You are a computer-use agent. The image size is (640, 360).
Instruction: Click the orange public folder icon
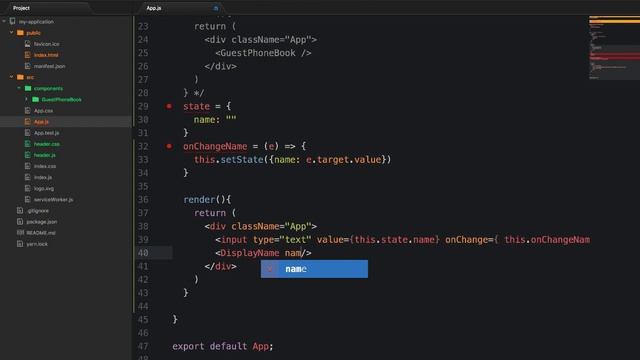pyautogui.click(x=20, y=33)
